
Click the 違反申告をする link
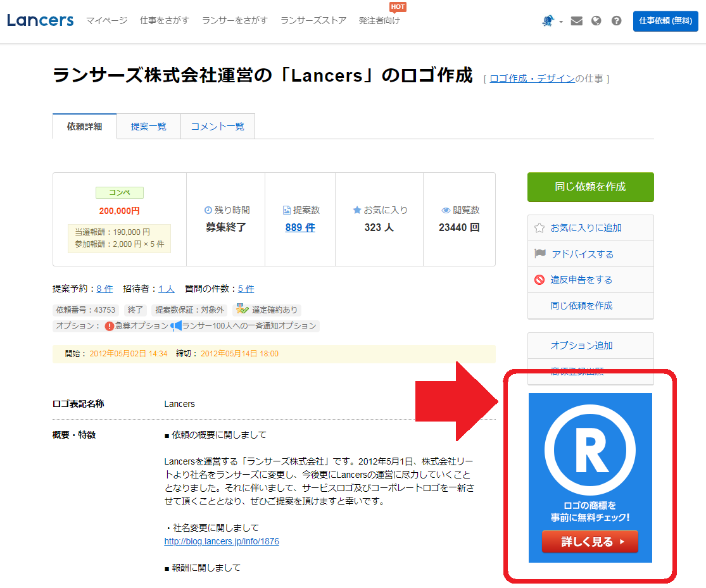(581, 280)
